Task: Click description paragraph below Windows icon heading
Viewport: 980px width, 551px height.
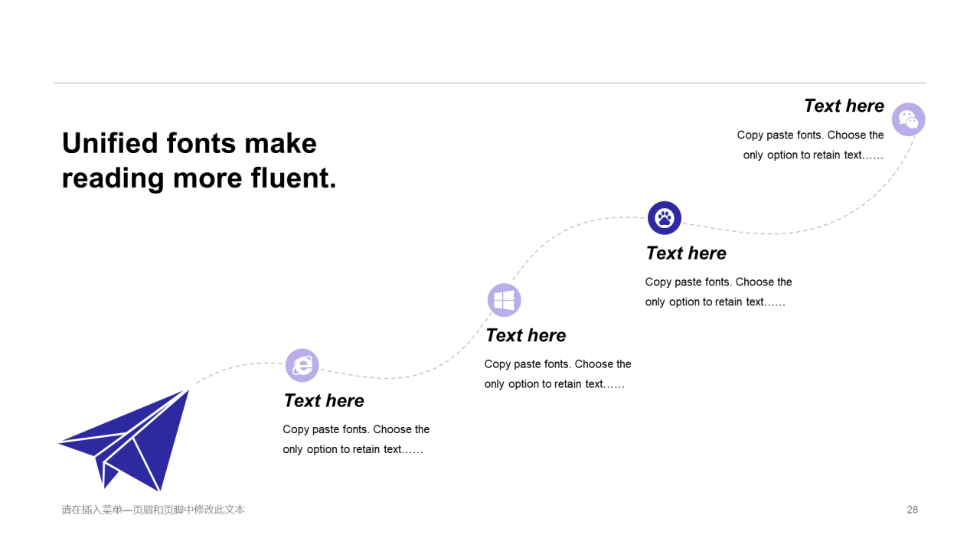Action: pyautogui.click(x=558, y=374)
